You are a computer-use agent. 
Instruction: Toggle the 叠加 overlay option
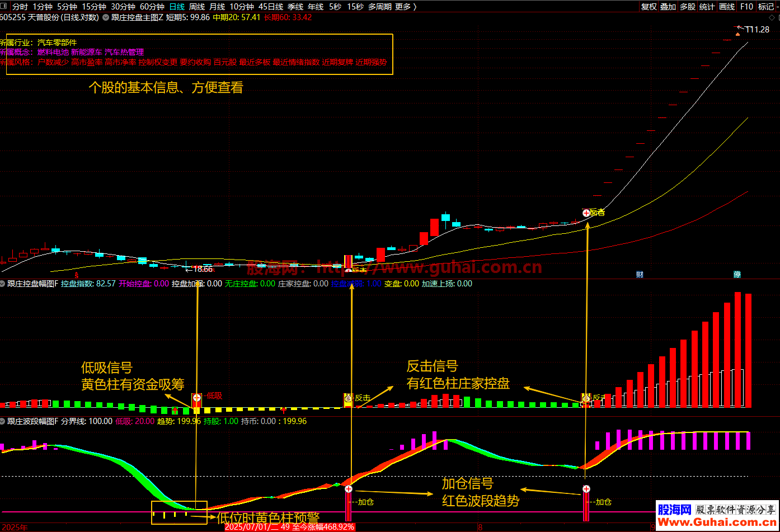[x=668, y=7]
